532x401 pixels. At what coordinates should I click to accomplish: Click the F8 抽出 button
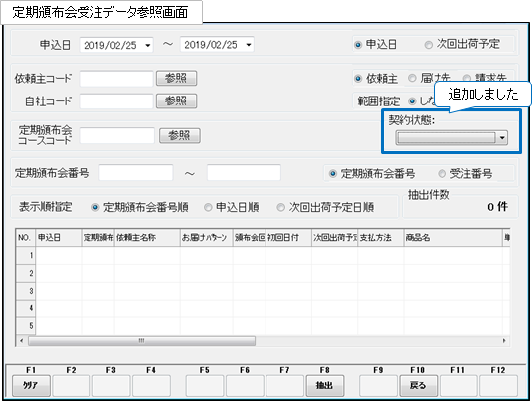[x=325, y=385]
